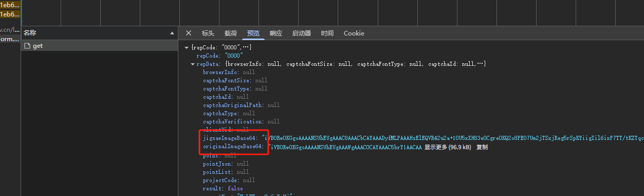The height and width of the screenshot is (196, 644).
Task: Switch to the 载荷 tab
Action: (x=231, y=33)
